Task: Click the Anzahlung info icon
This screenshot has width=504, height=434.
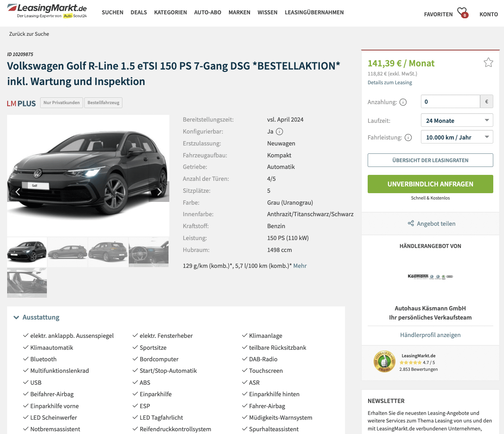Action: coord(403,102)
